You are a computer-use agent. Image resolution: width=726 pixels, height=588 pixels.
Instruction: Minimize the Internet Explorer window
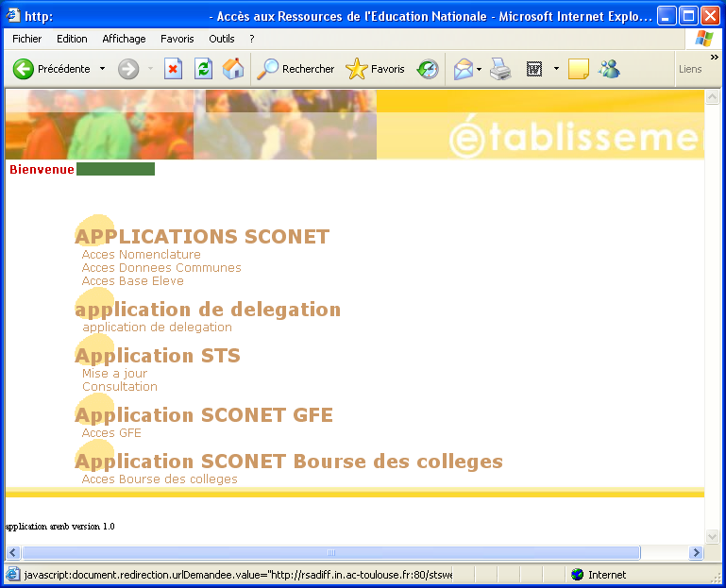coord(667,16)
